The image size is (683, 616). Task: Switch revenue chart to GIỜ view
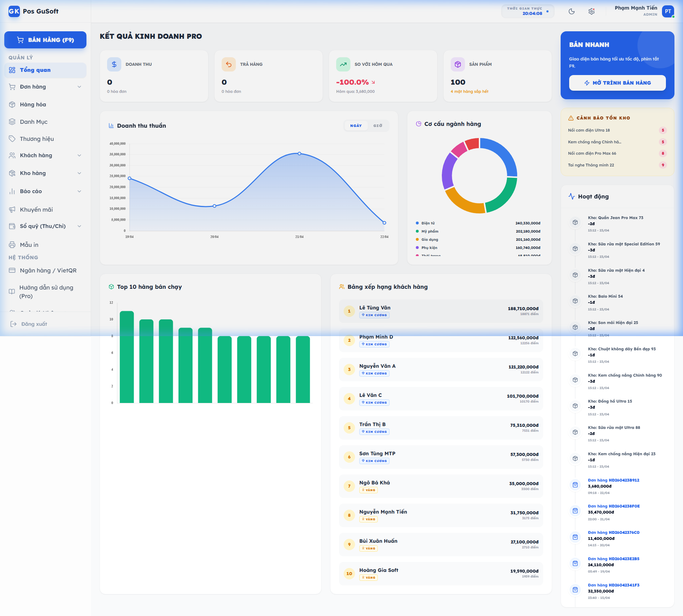pos(378,126)
